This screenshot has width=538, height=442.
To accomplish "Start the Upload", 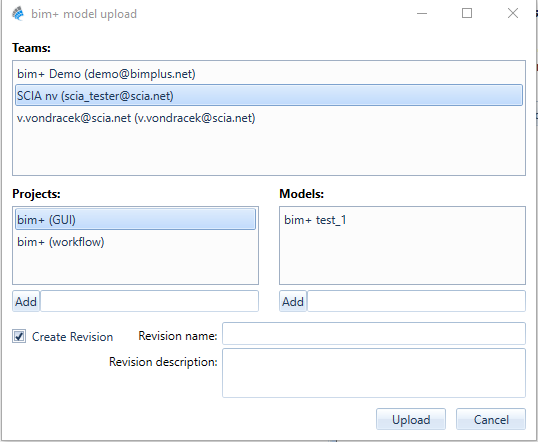I will [x=411, y=419].
